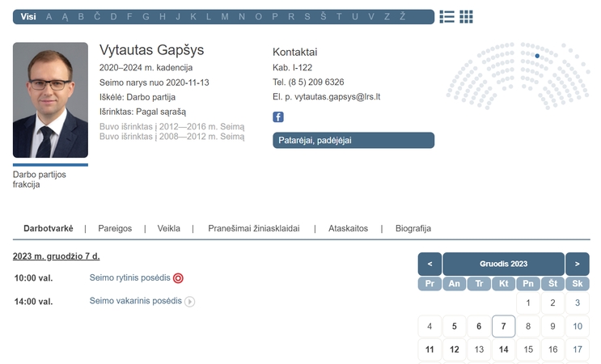Play the vakarinis posėdis recording icon
601x364 pixels.
tap(190, 302)
